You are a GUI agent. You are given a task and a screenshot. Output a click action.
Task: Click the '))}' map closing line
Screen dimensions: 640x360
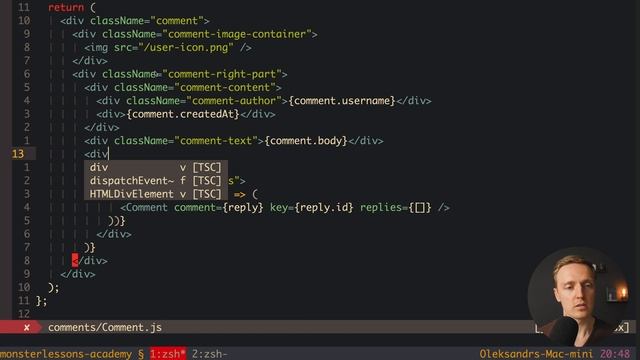117,221
